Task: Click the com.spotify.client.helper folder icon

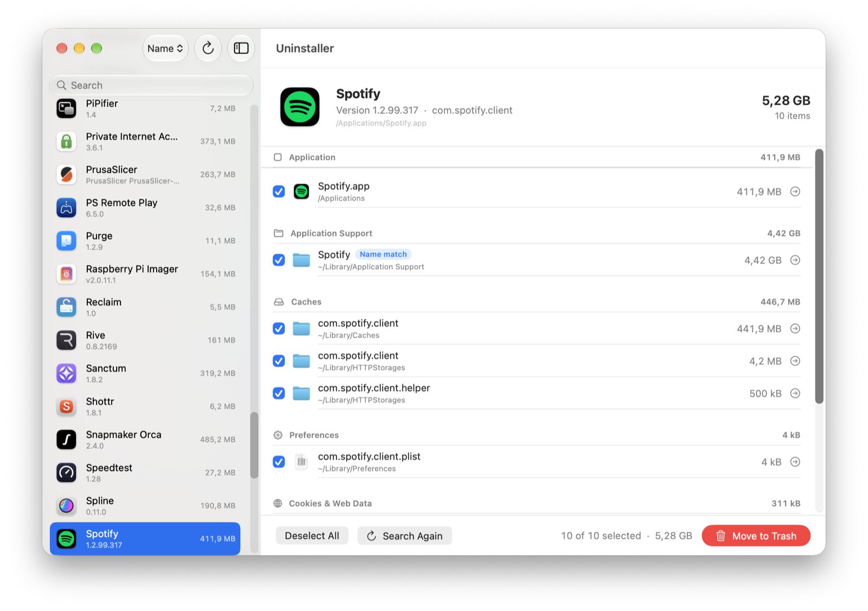Action: click(302, 394)
